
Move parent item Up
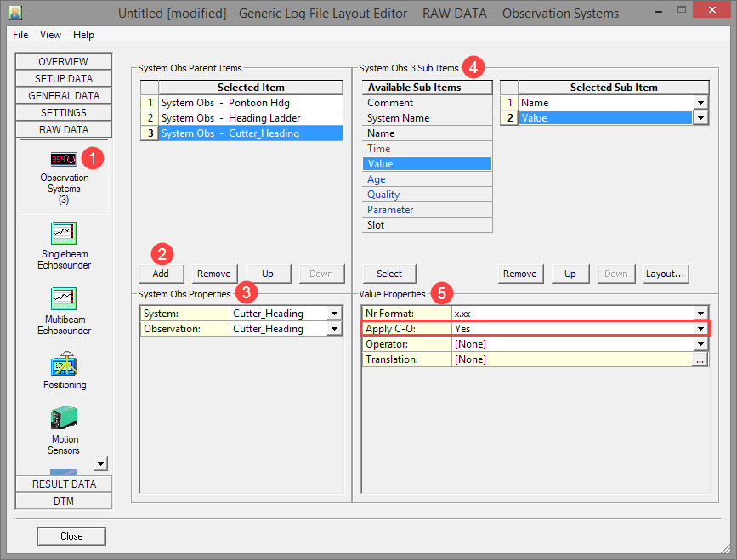(268, 274)
